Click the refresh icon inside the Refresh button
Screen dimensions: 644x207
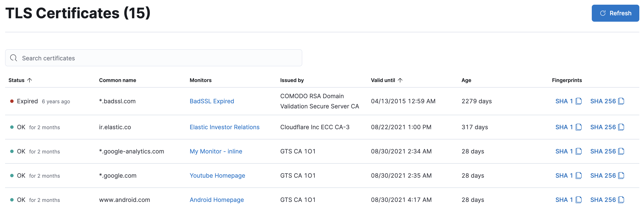tap(602, 13)
